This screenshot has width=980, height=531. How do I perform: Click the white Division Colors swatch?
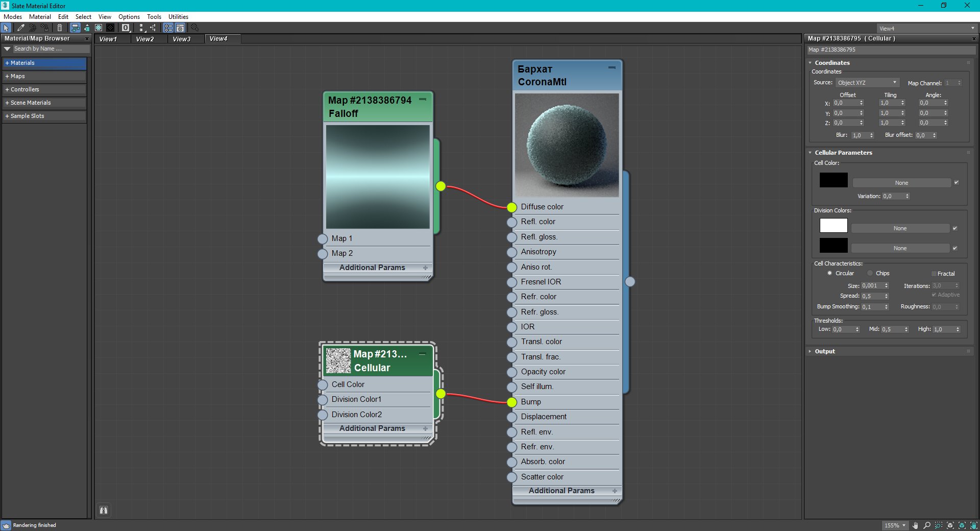(833, 226)
